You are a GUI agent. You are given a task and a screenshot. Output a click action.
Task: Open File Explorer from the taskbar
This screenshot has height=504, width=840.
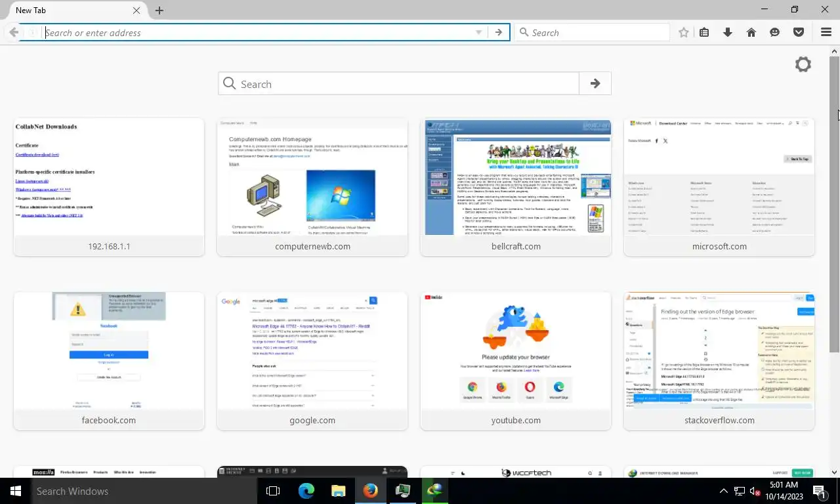pyautogui.click(x=338, y=491)
